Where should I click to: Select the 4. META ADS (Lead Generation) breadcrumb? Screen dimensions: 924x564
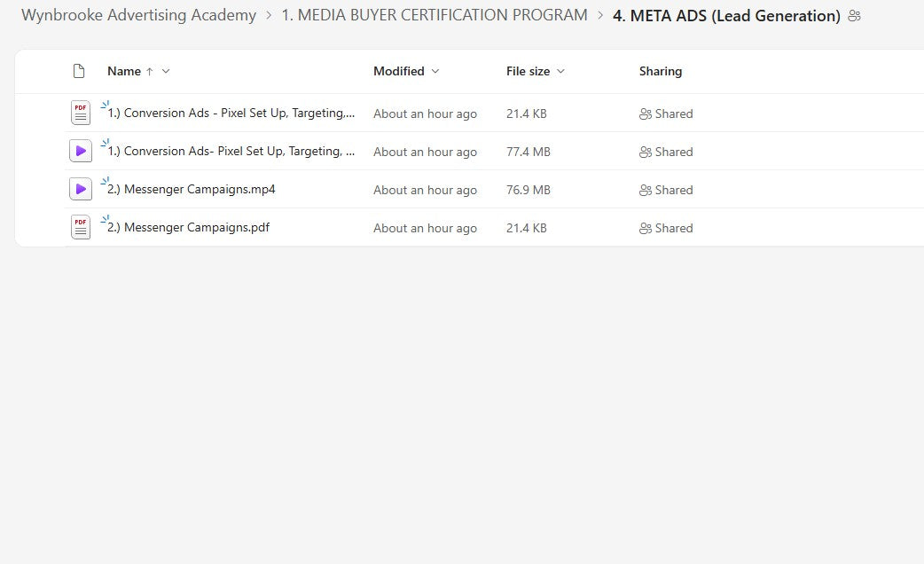(x=725, y=15)
